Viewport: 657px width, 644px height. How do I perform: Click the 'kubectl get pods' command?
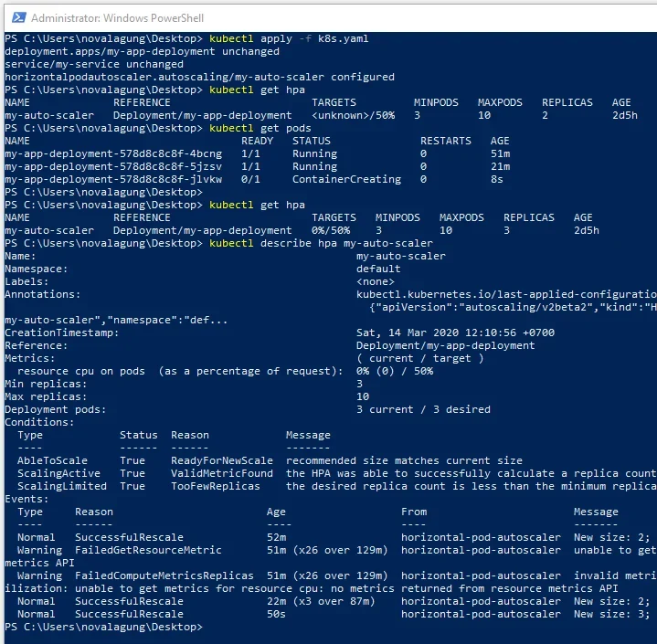260,128
